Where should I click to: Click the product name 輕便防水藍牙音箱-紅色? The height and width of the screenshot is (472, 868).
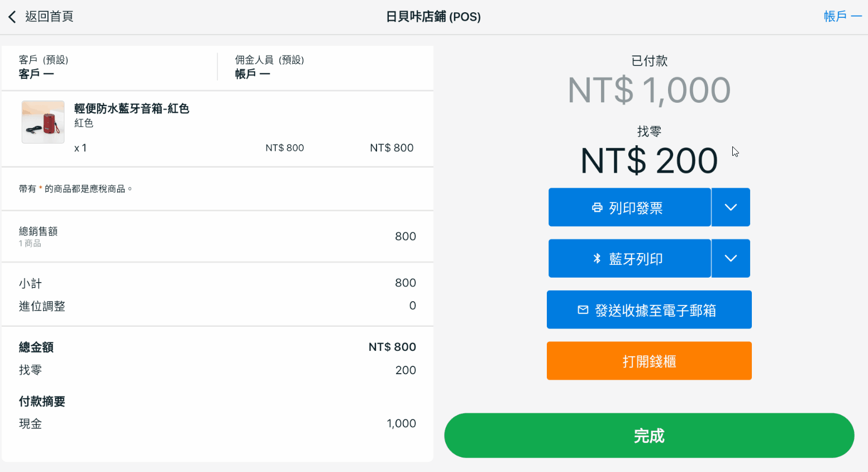[x=132, y=108]
